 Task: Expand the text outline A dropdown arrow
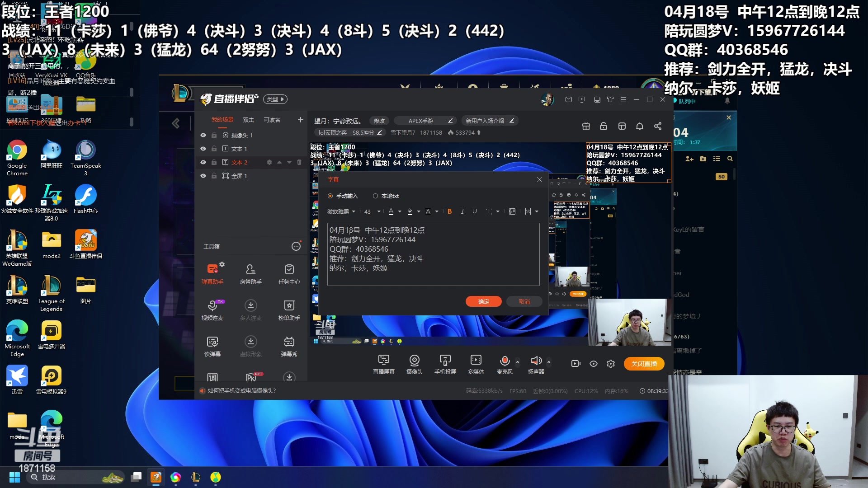pyautogui.click(x=437, y=211)
